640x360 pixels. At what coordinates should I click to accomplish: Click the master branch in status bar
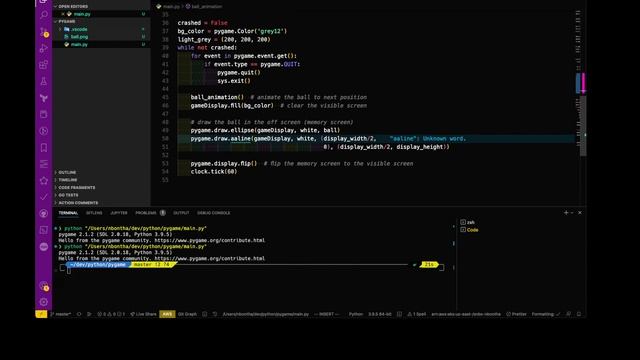tap(60, 314)
